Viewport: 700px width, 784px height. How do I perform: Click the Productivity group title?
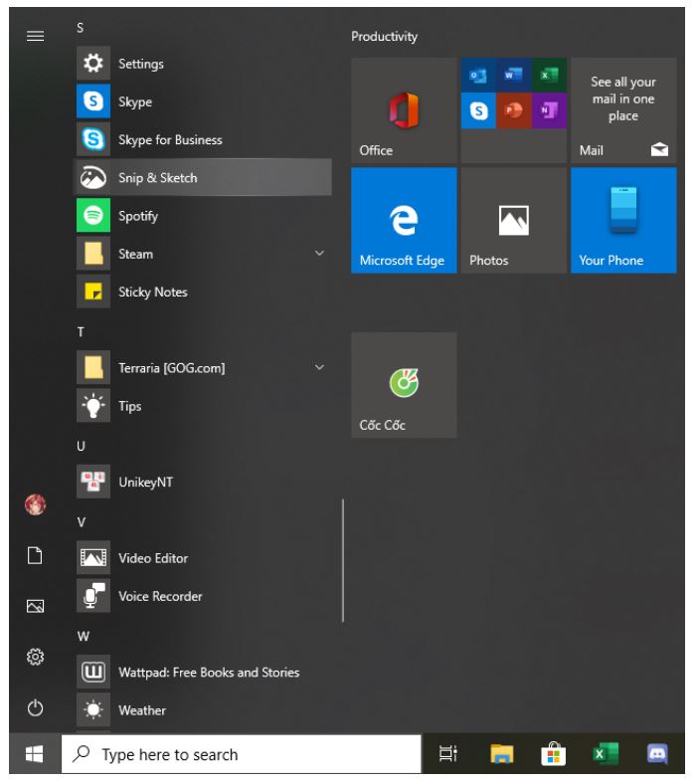click(x=384, y=37)
